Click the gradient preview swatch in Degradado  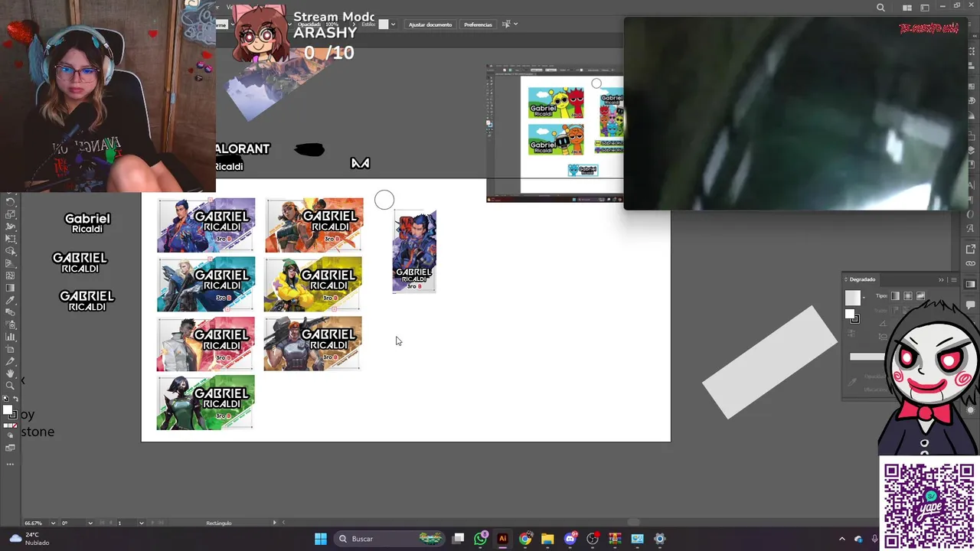853,298
